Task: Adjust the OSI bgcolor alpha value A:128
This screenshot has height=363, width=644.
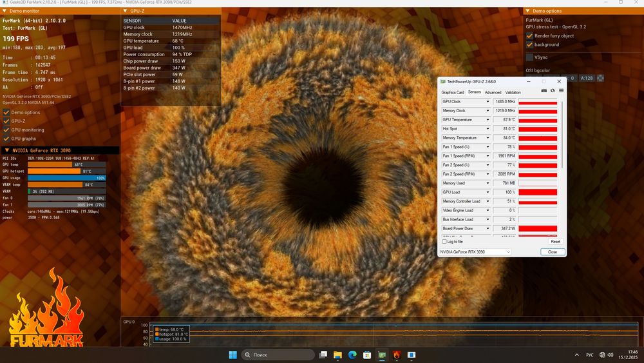Action: [587, 78]
